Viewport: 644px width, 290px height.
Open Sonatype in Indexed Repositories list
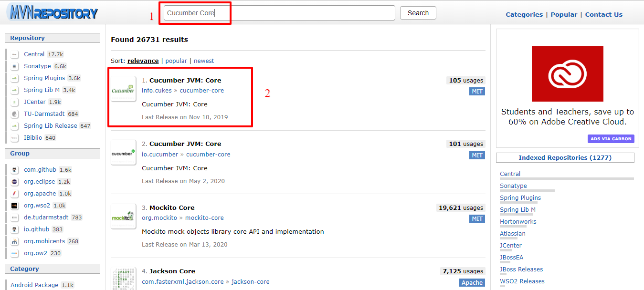click(x=513, y=186)
